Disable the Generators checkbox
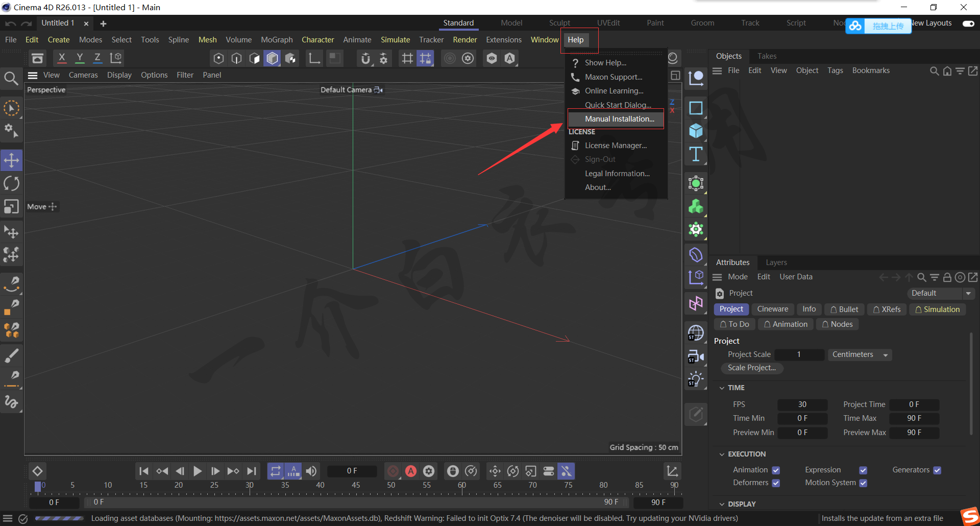This screenshot has height=526, width=980. (937, 470)
